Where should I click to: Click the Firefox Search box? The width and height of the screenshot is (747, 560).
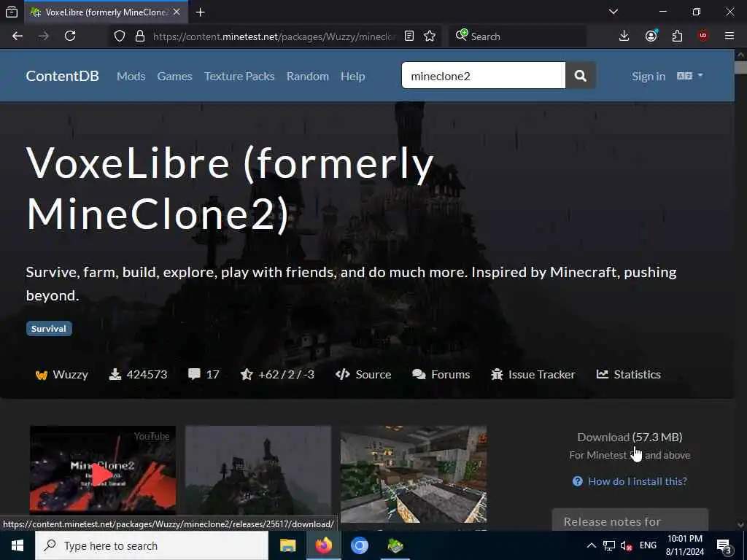517,36
